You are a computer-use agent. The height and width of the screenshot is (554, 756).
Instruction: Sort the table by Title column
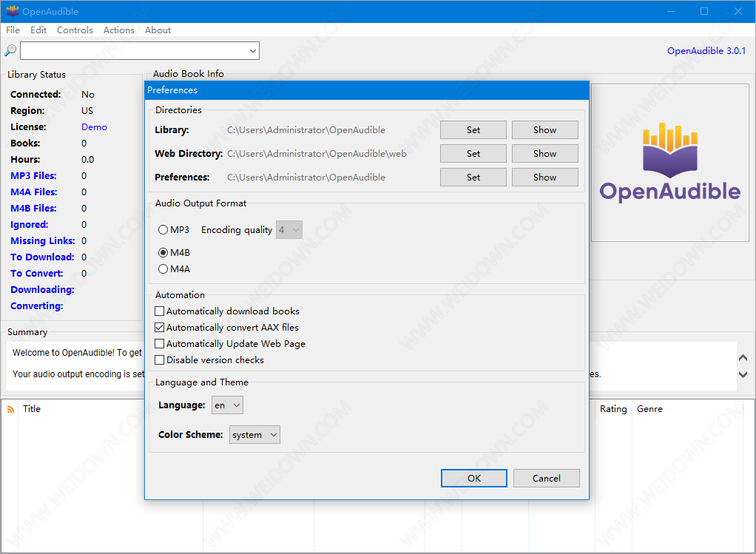[31, 409]
